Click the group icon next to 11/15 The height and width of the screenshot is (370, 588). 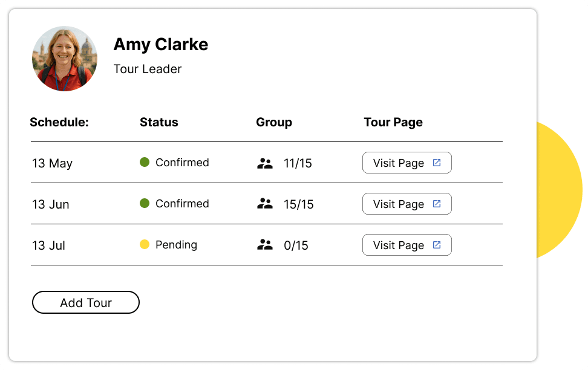pyautogui.click(x=264, y=163)
